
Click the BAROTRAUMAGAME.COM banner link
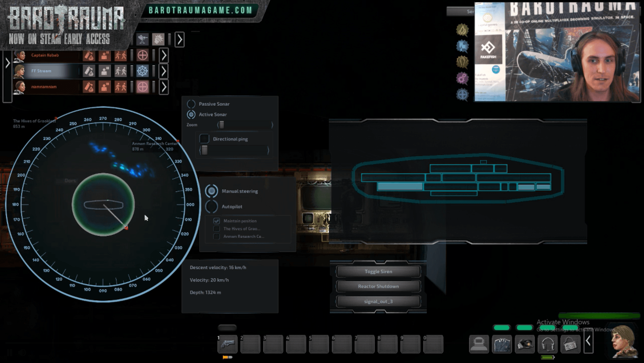coord(201,10)
